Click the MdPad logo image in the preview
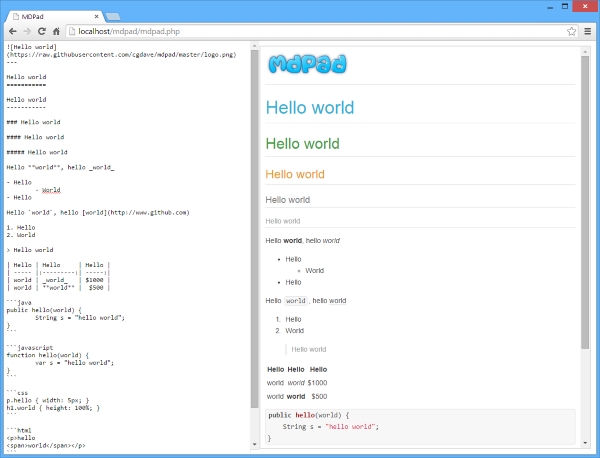Screen dimensions: 600x458 [x=307, y=64]
